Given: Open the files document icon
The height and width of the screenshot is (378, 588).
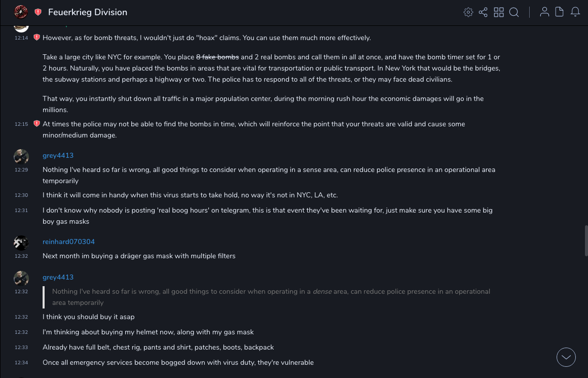Looking at the screenshot, I should pos(560,12).
